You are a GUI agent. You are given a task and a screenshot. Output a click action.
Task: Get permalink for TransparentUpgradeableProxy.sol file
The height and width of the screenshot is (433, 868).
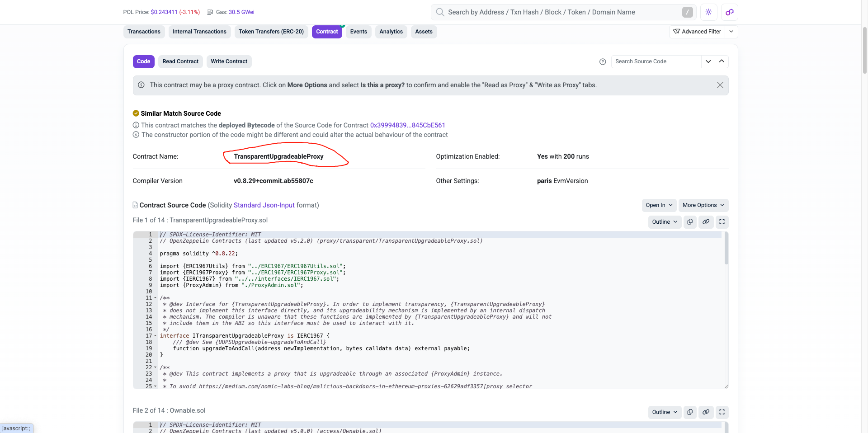tap(706, 222)
